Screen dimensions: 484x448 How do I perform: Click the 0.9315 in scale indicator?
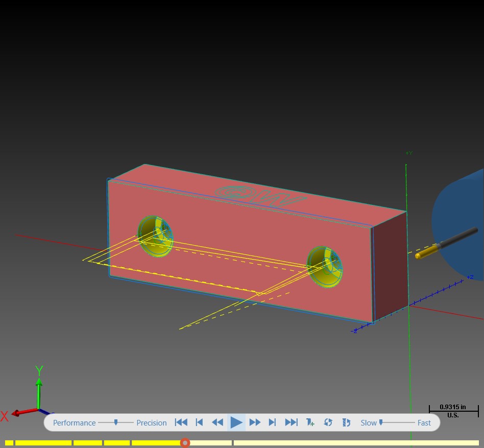point(453,411)
